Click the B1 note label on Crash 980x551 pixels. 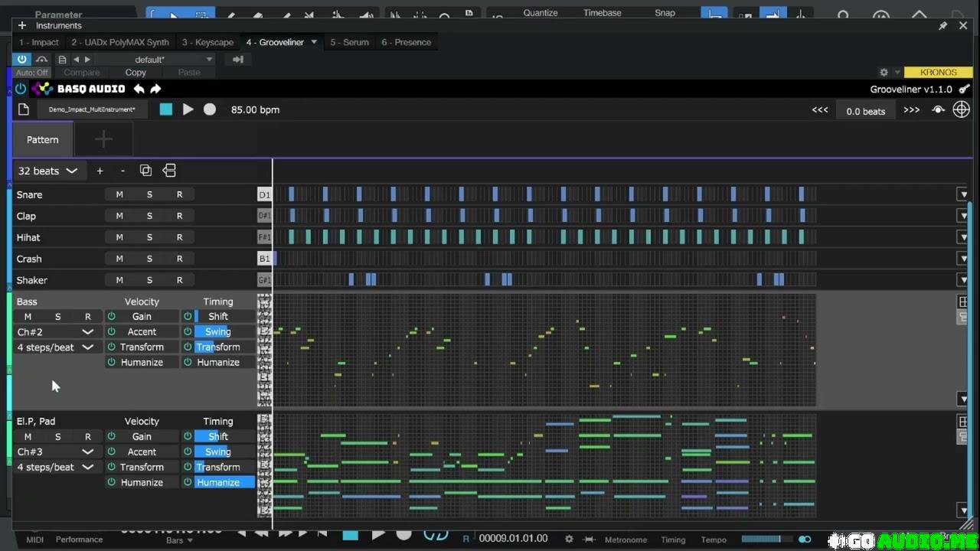coord(264,259)
